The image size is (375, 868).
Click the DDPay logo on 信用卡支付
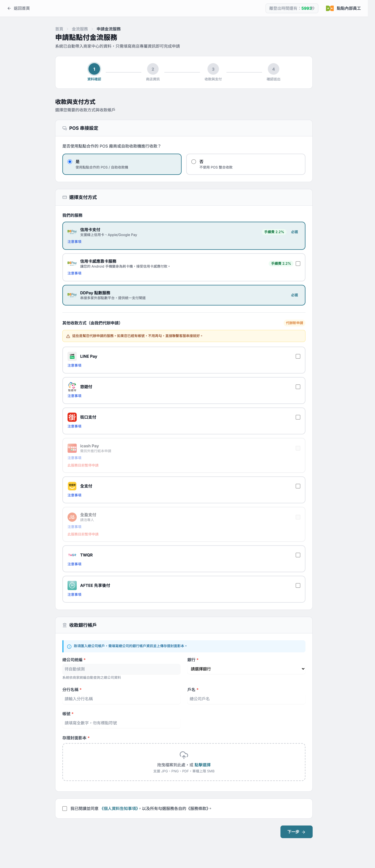tap(72, 232)
